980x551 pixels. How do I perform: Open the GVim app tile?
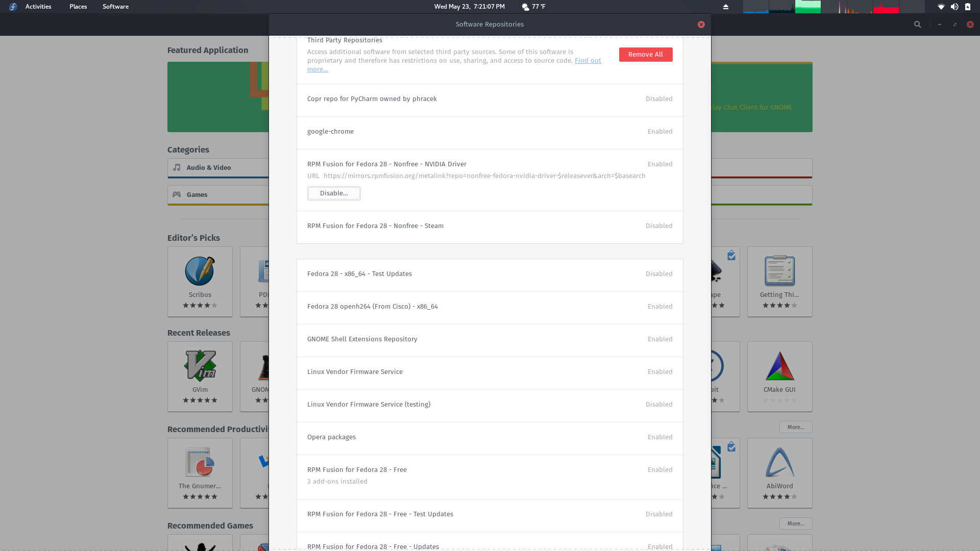[x=200, y=377]
